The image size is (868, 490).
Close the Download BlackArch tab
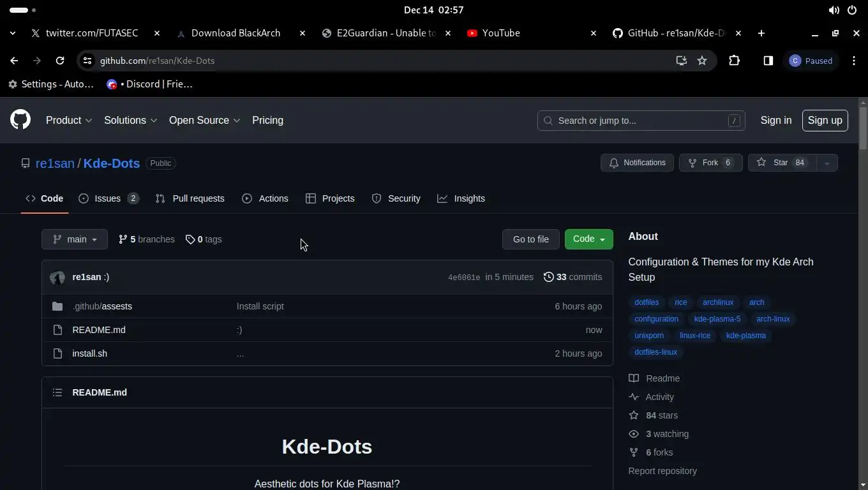point(303,33)
